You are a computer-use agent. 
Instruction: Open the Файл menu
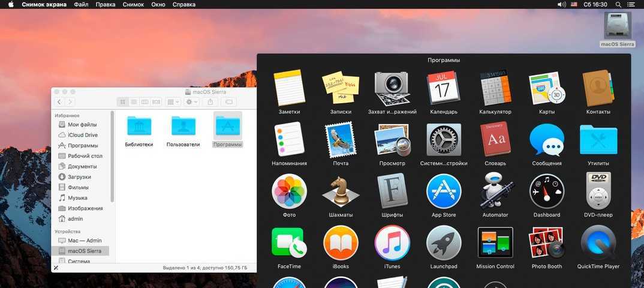[x=81, y=4]
